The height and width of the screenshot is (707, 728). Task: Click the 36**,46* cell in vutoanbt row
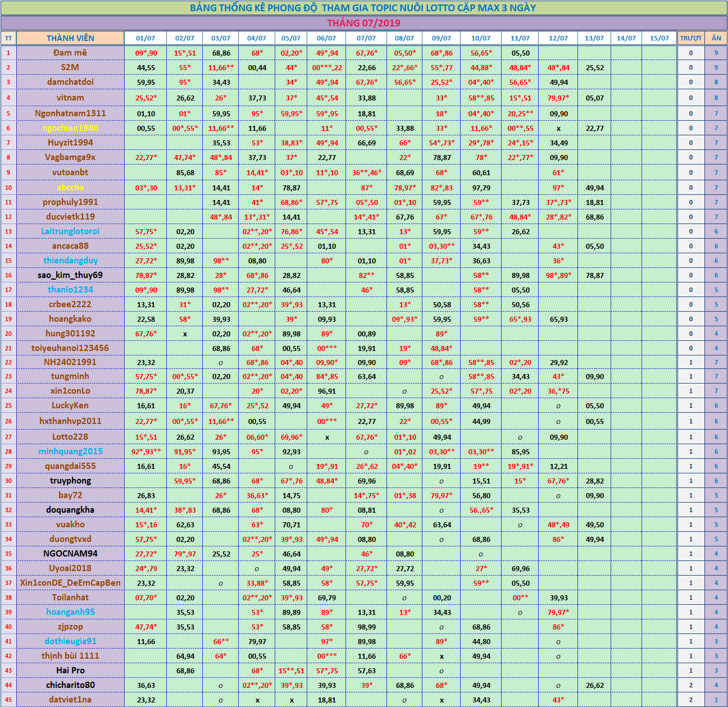point(367,172)
